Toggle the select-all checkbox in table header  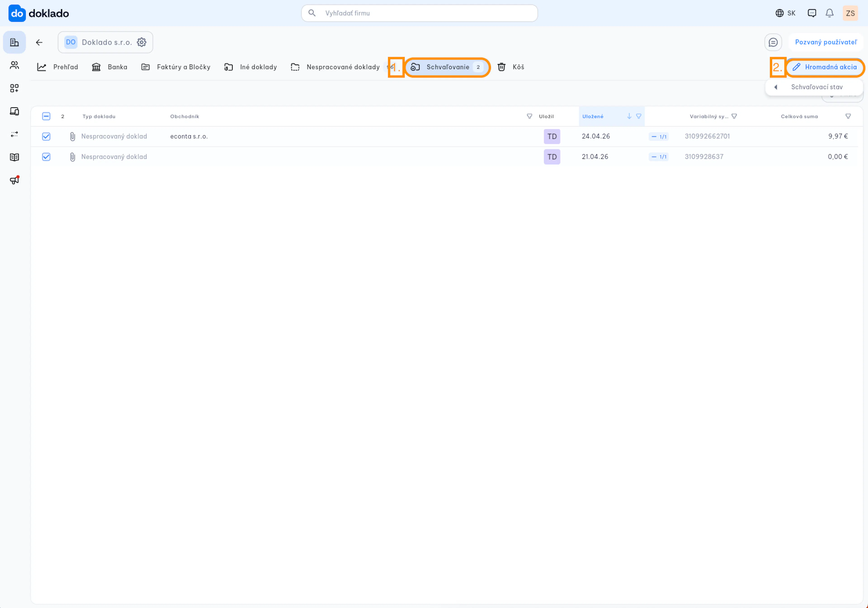pos(46,116)
